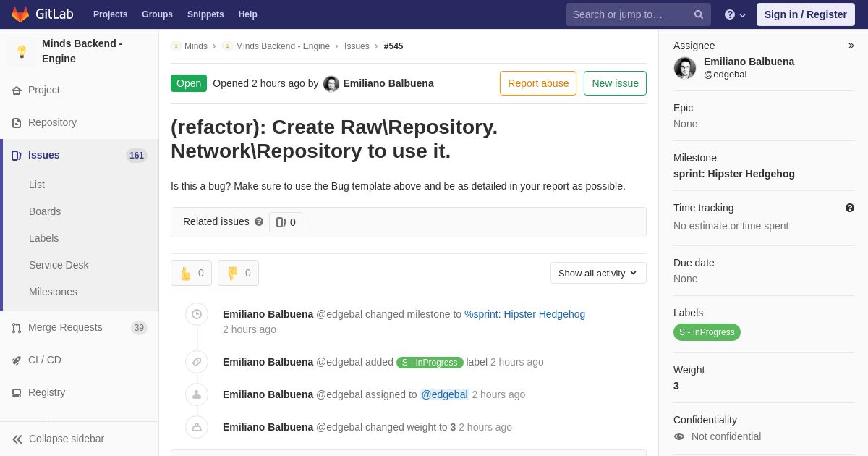Click the Minds Backend - Engine breadcrumb avatar
Image resolution: width=868 pixels, height=456 pixels.
[x=227, y=46]
